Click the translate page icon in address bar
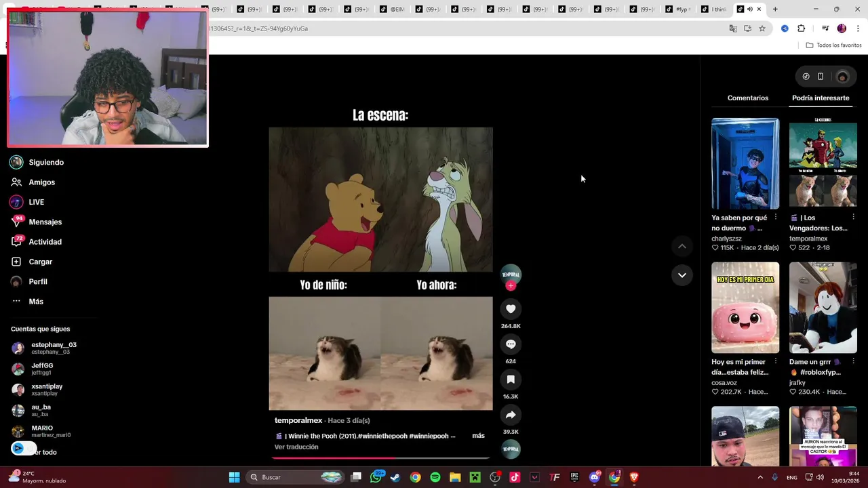Viewport: 868px width, 488px height. [733, 28]
